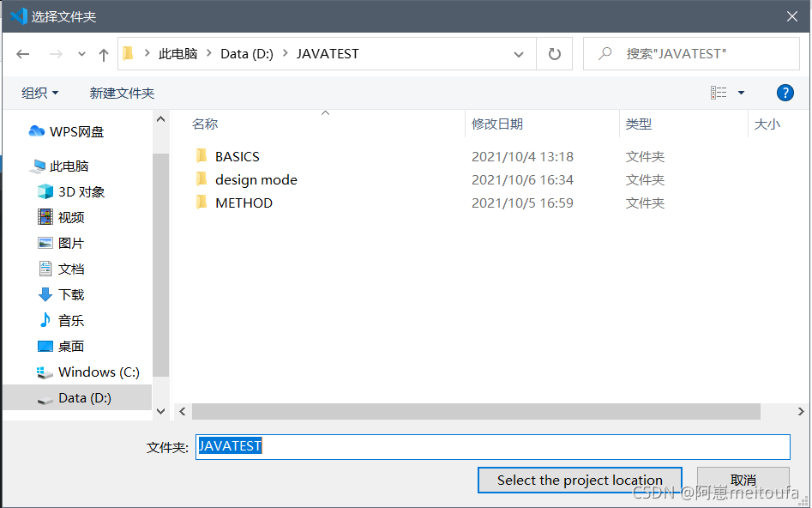The height and width of the screenshot is (508, 812).
Task: Select the BASICS folder
Action: [x=238, y=156]
